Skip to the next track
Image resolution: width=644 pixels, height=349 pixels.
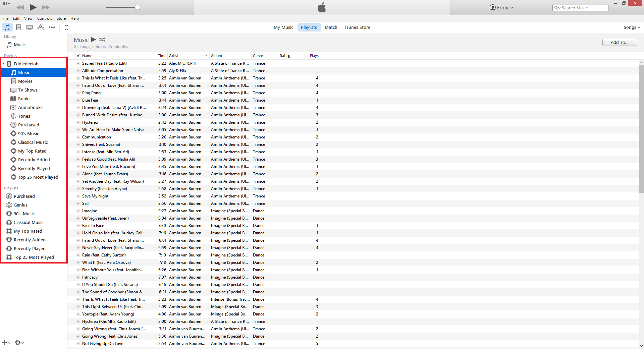pyautogui.click(x=46, y=7)
